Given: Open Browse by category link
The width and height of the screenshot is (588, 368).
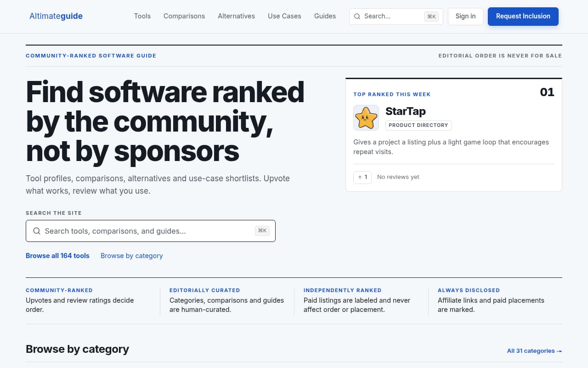Looking at the screenshot, I should pyautogui.click(x=132, y=256).
